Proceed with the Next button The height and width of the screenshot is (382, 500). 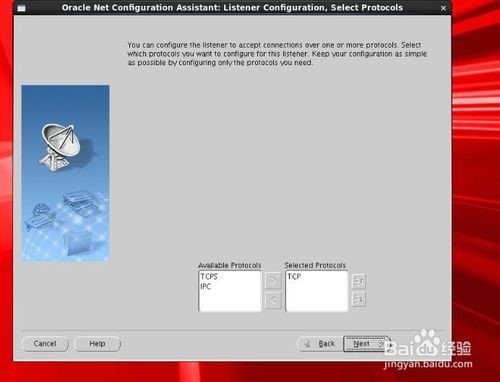coord(367,344)
